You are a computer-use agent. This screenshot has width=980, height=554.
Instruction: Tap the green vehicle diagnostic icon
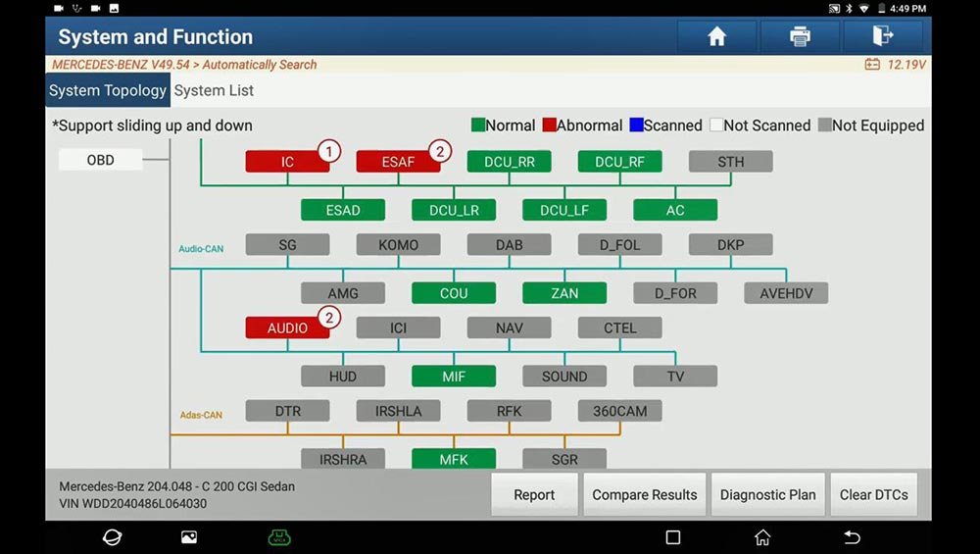click(279, 537)
